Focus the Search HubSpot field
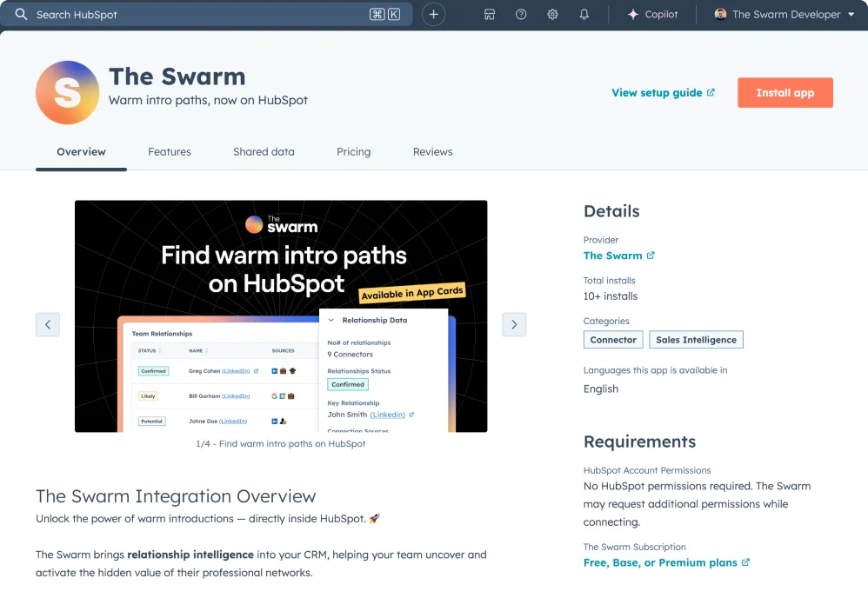Viewport: 868px width, 598px height. click(x=206, y=15)
